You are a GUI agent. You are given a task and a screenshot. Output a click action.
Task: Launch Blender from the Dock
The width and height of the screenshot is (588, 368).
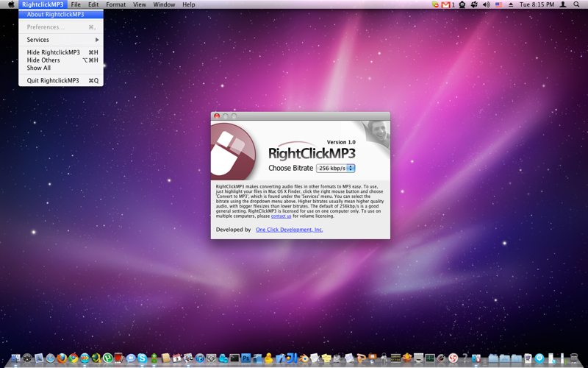304,358
